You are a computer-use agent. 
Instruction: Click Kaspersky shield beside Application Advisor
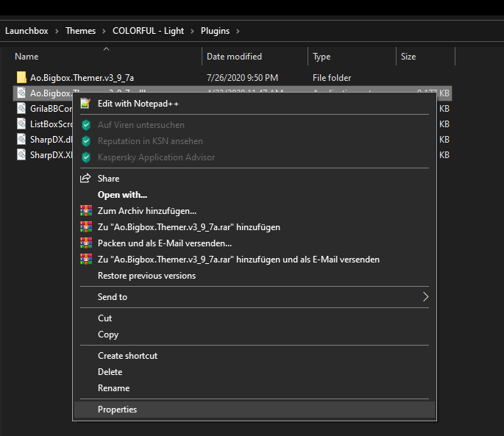pyautogui.click(x=86, y=157)
